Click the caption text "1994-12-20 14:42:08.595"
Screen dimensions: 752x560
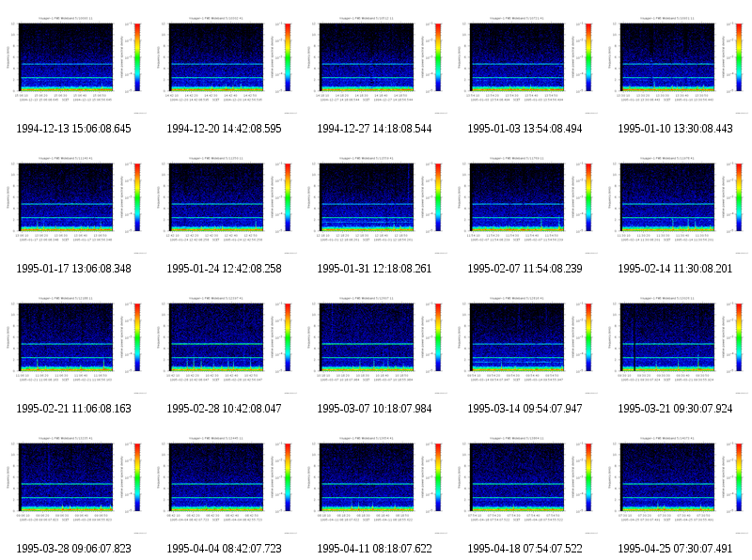[x=224, y=129]
